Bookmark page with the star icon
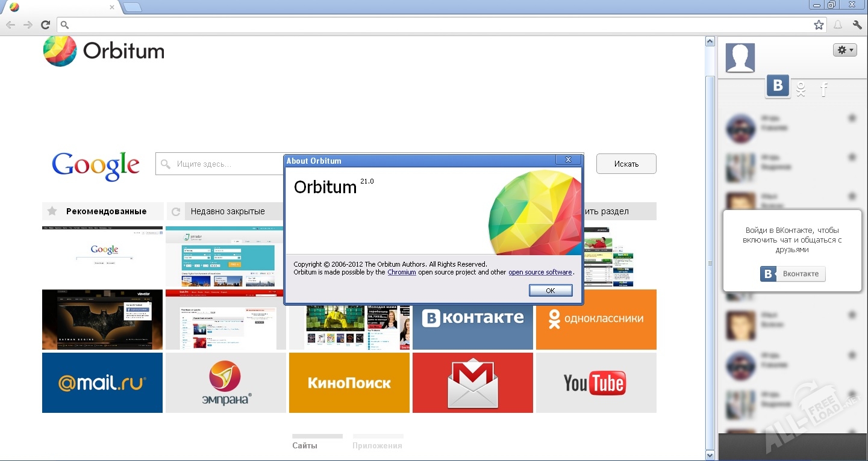 (x=819, y=25)
